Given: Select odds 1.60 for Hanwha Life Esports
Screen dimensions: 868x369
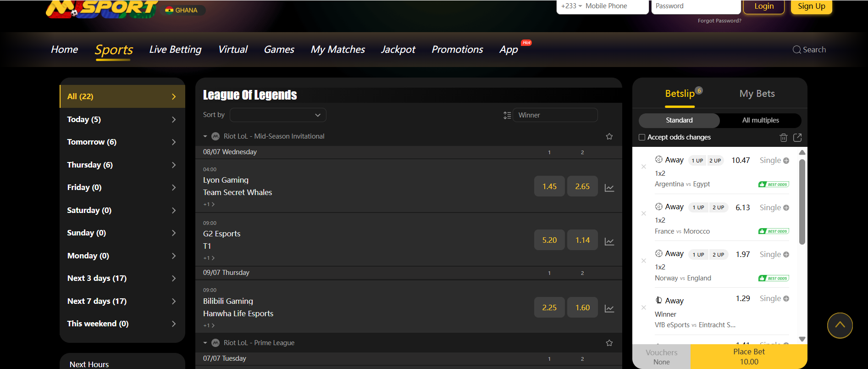Looking at the screenshot, I should (x=582, y=307).
